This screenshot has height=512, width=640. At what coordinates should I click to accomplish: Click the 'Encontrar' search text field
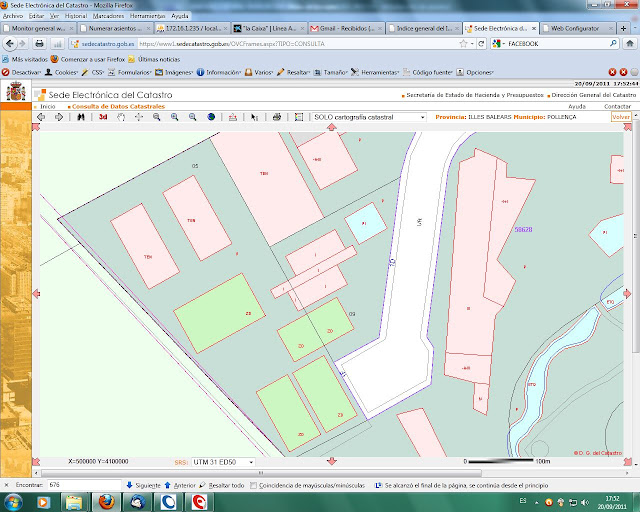click(85, 484)
